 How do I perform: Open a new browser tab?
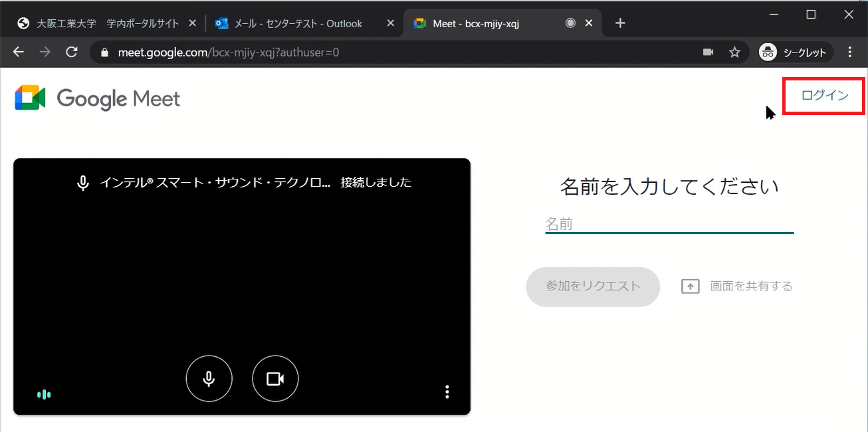(x=620, y=23)
